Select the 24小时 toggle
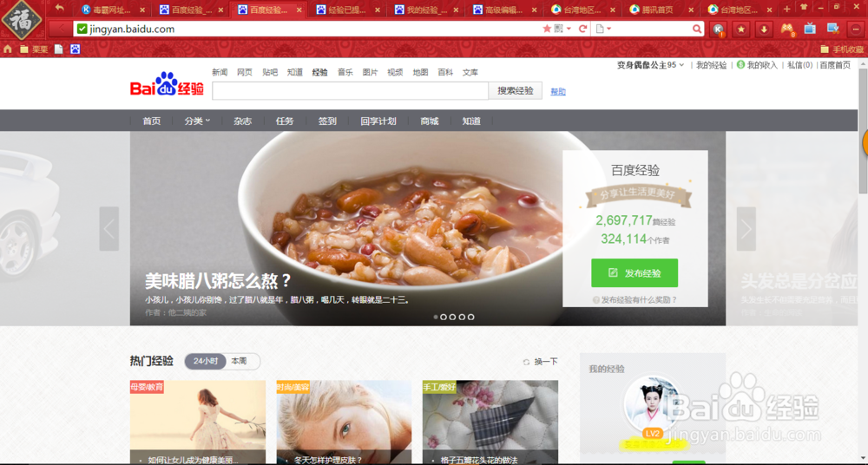Screen dimensions: 868x465 206,361
